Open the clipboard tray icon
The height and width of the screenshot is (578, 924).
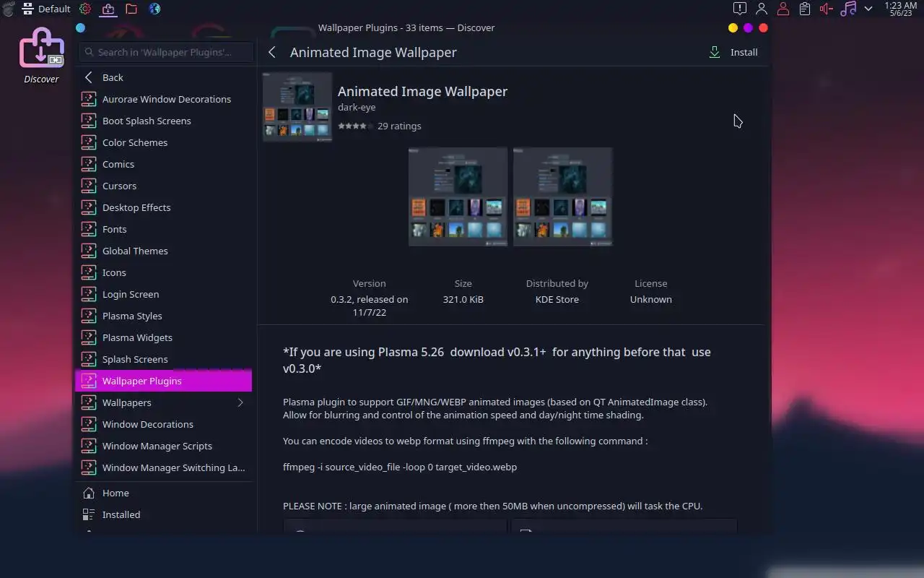(805, 9)
